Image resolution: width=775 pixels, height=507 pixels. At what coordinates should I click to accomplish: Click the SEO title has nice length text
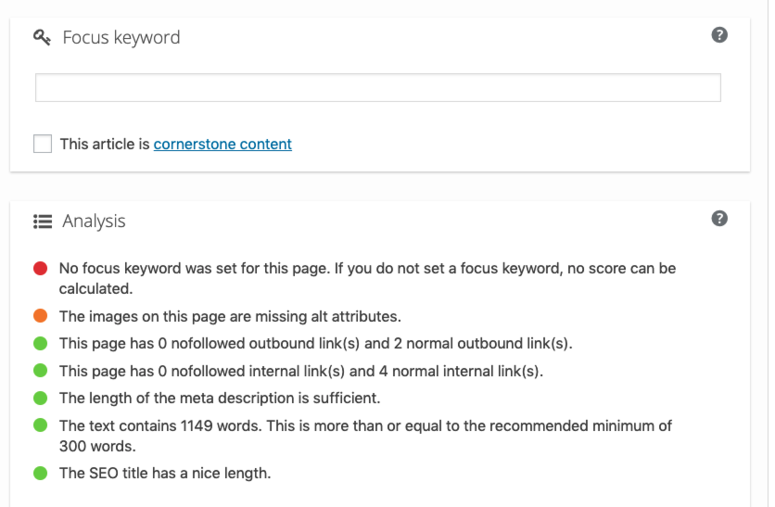[x=165, y=473]
